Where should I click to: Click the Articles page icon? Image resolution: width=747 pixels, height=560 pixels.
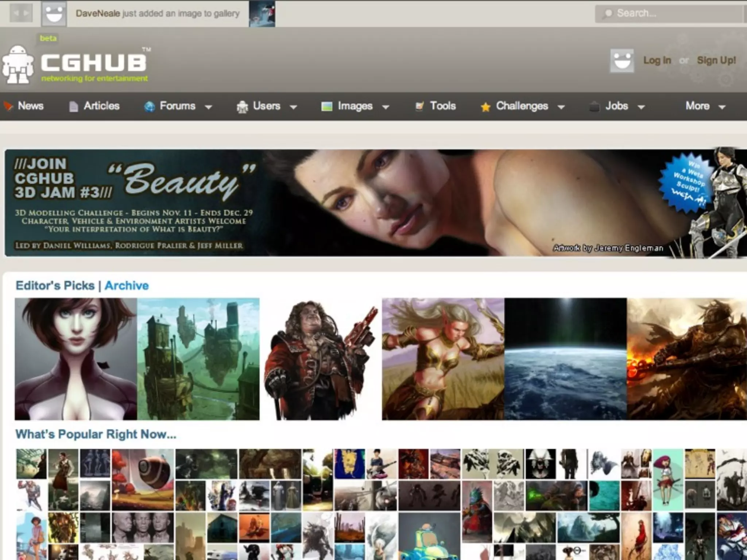(x=73, y=106)
